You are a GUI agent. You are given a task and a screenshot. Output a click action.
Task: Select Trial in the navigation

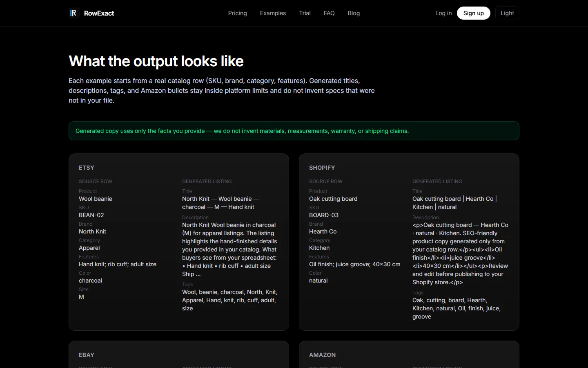tap(305, 13)
